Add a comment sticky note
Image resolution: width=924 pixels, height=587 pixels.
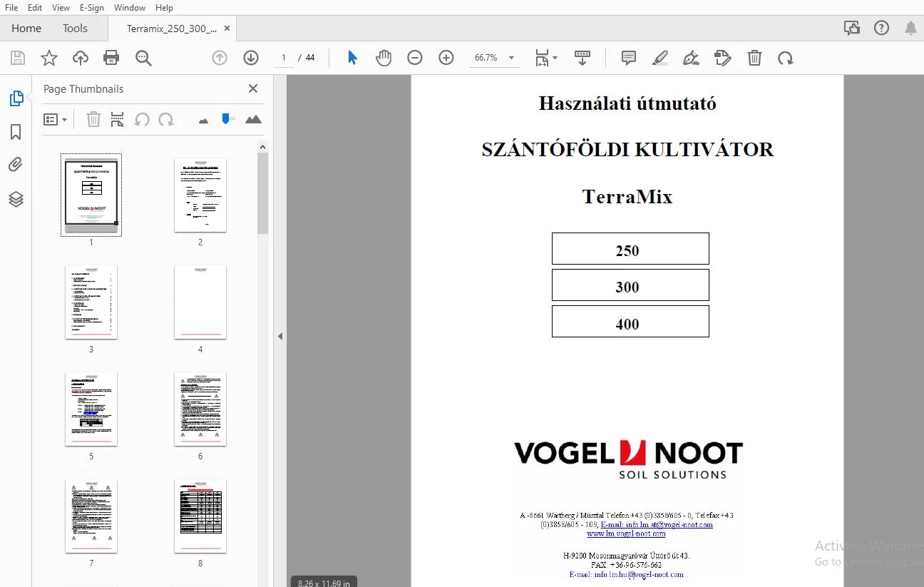[629, 58]
